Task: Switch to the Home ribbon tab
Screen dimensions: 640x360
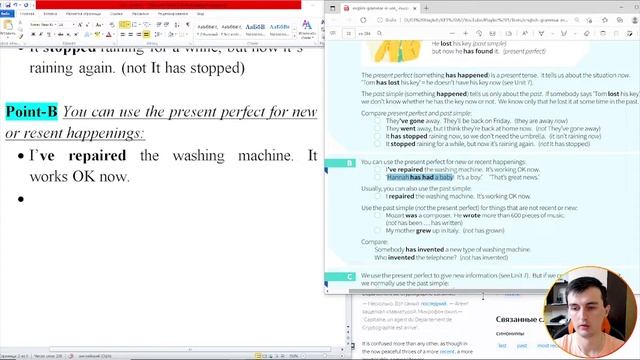Action: [27, 13]
